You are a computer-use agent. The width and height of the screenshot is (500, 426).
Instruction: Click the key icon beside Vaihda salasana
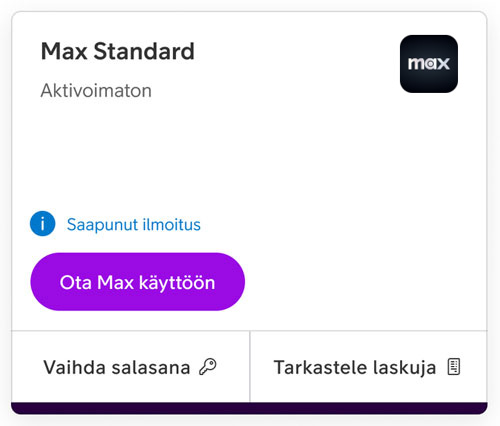(x=208, y=367)
